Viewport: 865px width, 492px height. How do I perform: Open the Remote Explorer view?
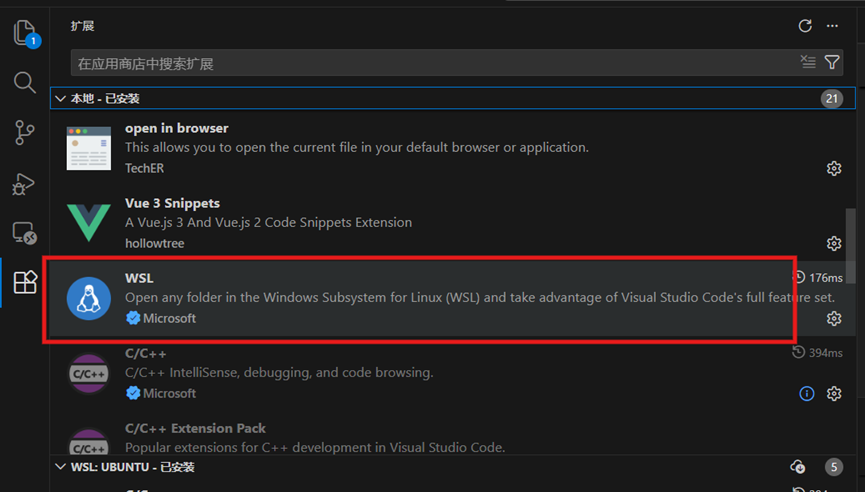coord(25,233)
